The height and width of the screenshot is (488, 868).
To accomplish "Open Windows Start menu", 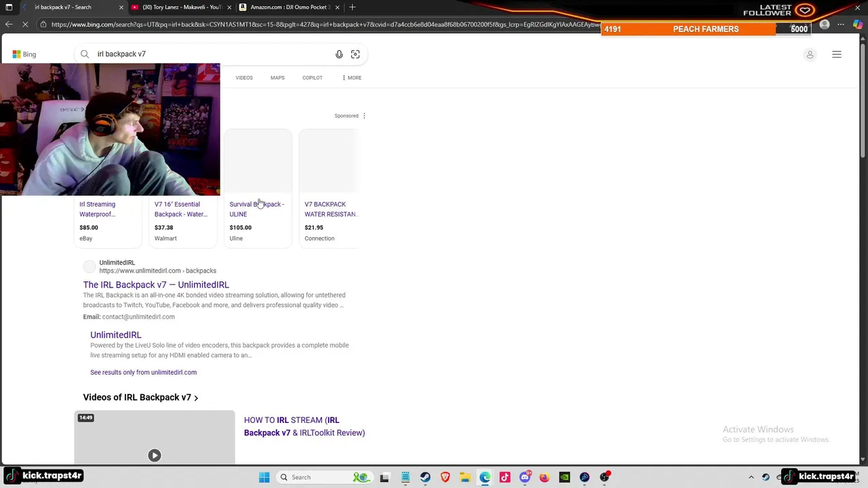I will (264, 477).
